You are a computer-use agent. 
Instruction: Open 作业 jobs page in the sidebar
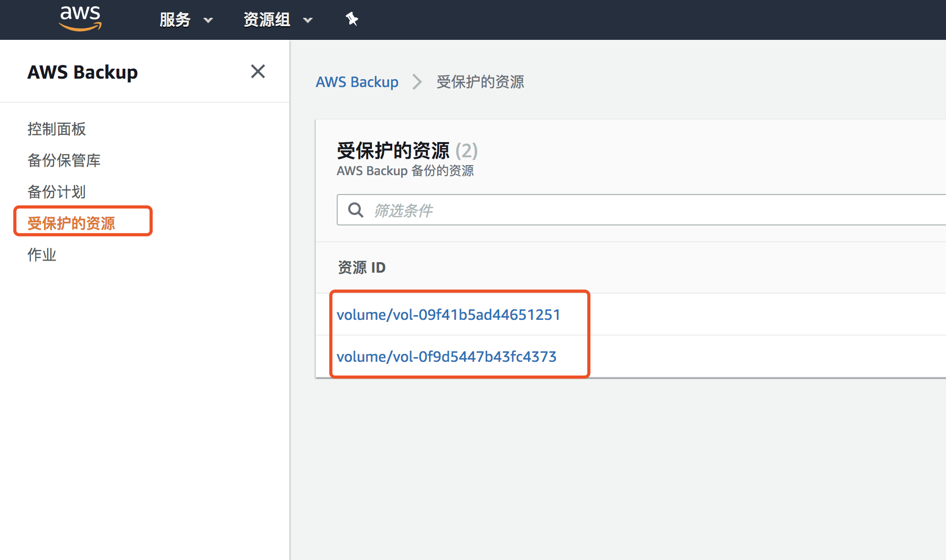[x=42, y=255]
